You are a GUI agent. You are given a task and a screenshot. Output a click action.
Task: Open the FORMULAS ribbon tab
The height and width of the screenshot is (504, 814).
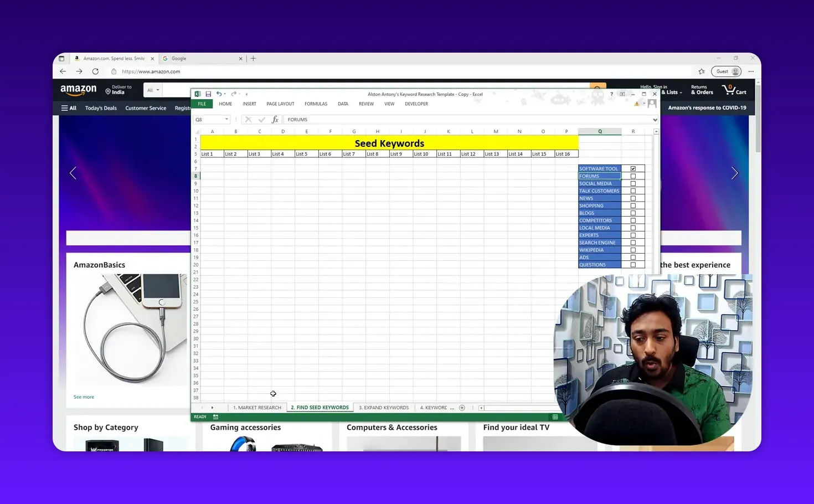(316, 104)
